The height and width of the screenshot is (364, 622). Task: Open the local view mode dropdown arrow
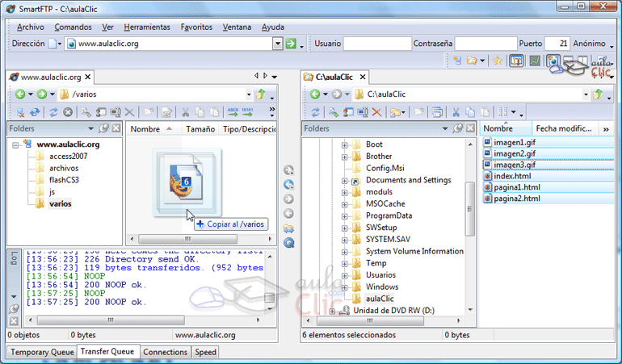tap(513, 113)
